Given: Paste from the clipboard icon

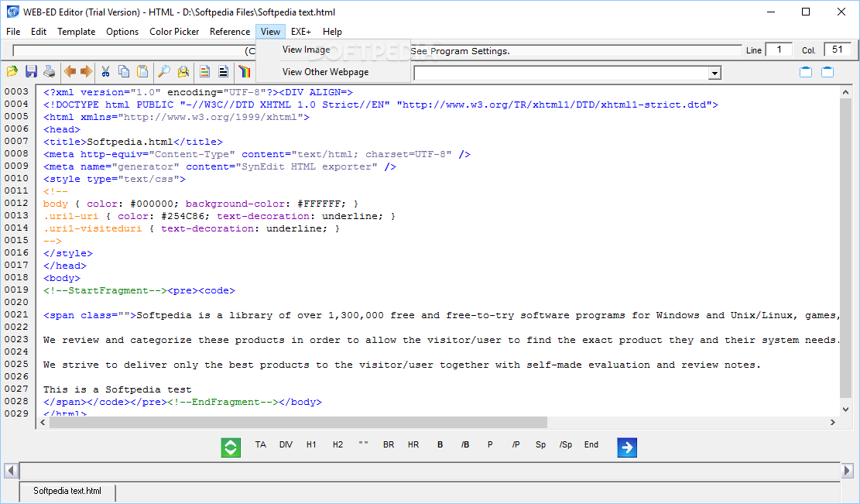Looking at the screenshot, I should [142, 71].
